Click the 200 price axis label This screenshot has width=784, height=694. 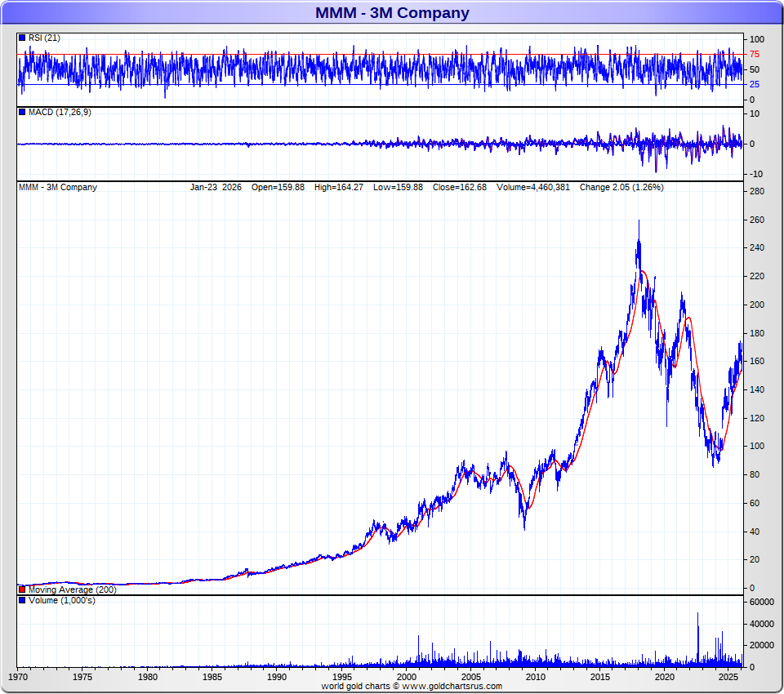tap(757, 305)
